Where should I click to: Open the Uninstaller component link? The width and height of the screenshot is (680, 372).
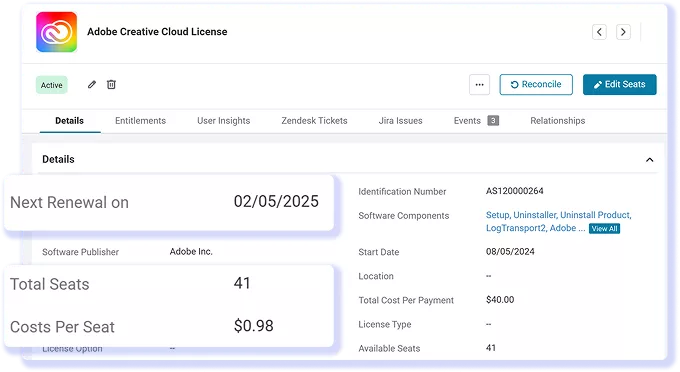(536, 215)
